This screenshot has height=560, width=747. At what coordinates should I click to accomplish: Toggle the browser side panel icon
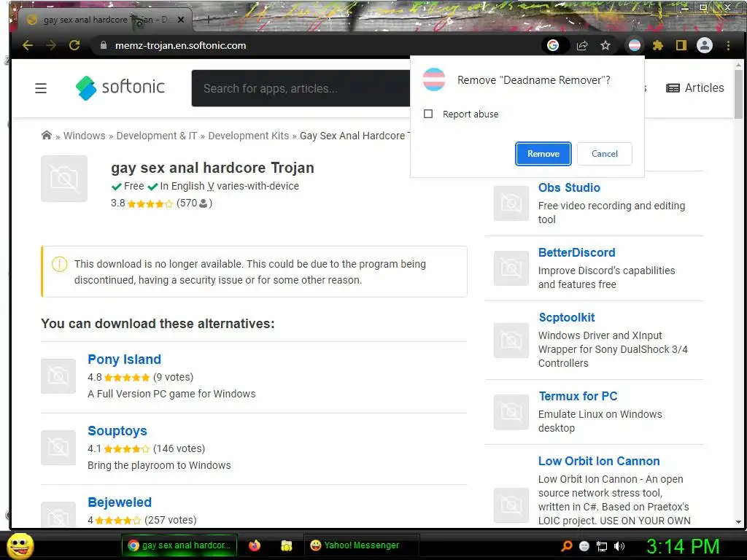tap(681, 46)
